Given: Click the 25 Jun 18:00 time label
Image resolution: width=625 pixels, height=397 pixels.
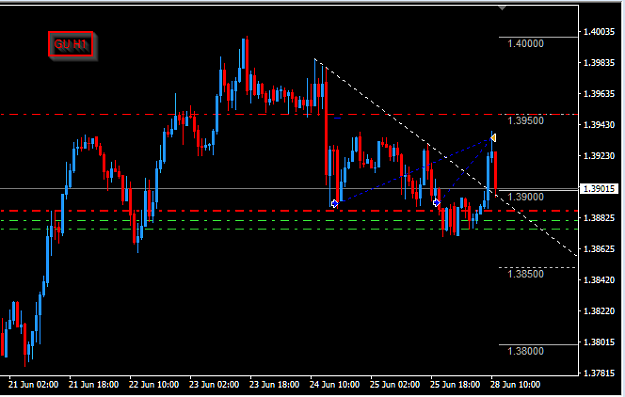Looking at the screenshot, I should [x=455, y=385].
